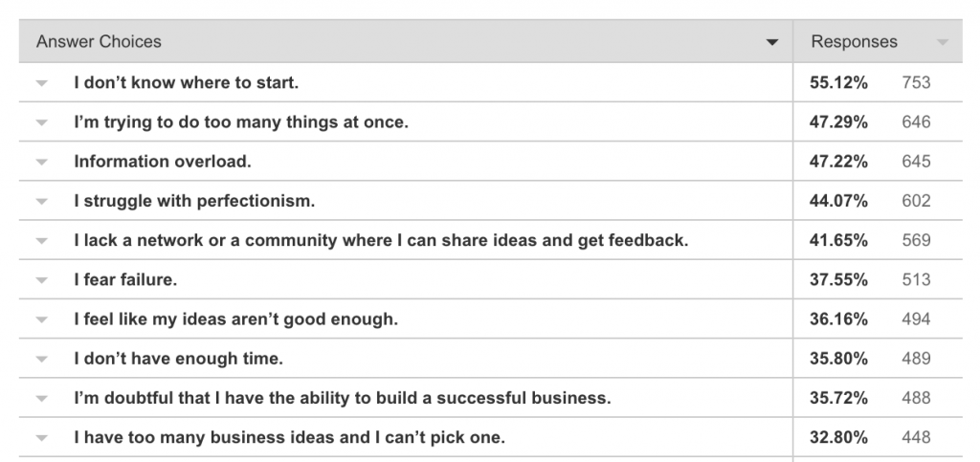Expand arrow beside "I don't know where to start"

coord(41,83)
